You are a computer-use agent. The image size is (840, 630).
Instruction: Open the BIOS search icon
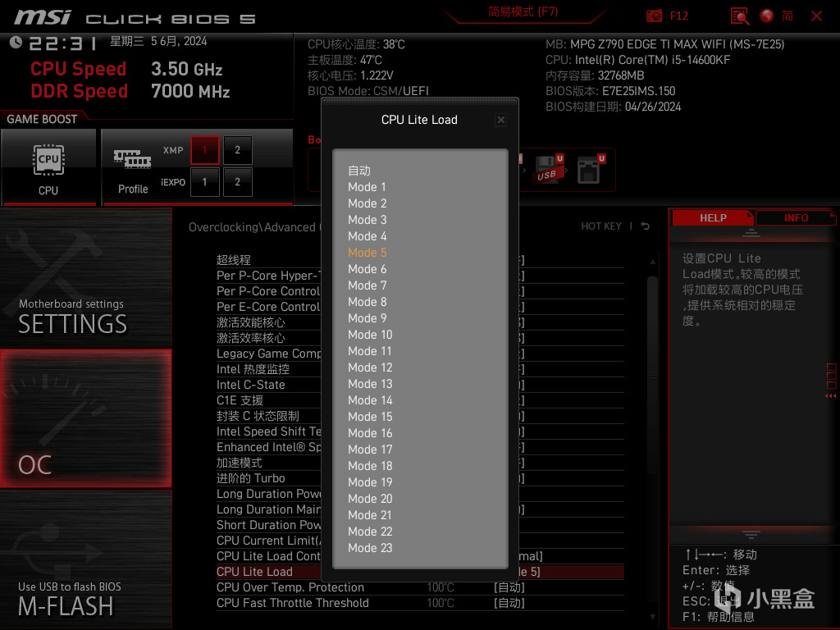(x=740, y=16)
